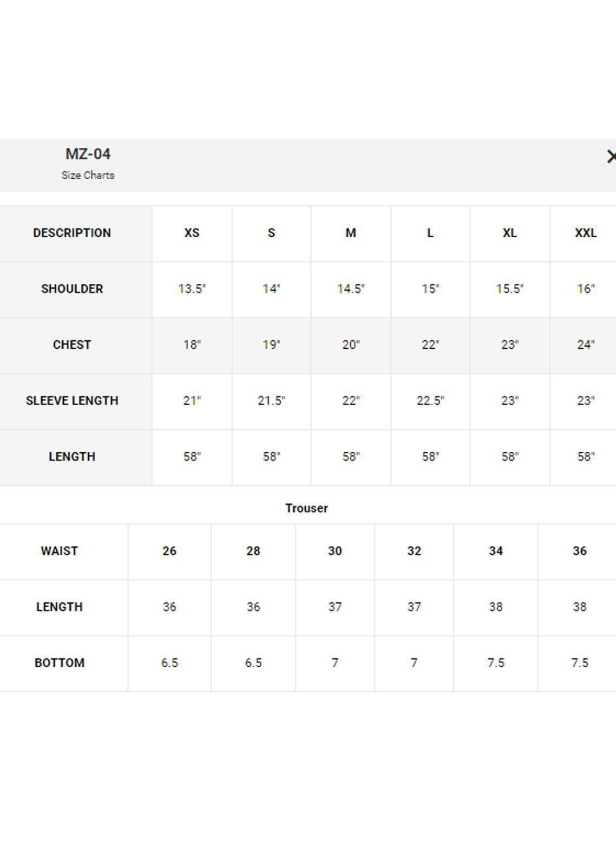Click the waist 26 trouser cell
Image resolution: width=616 pixels, height=858 pixels.
coord(169,551)
